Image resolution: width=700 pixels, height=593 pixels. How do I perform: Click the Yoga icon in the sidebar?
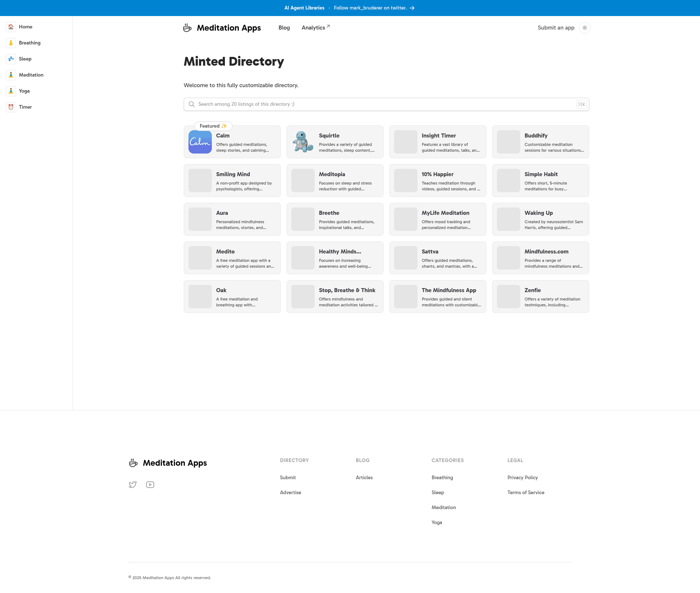tap(11, 91)
